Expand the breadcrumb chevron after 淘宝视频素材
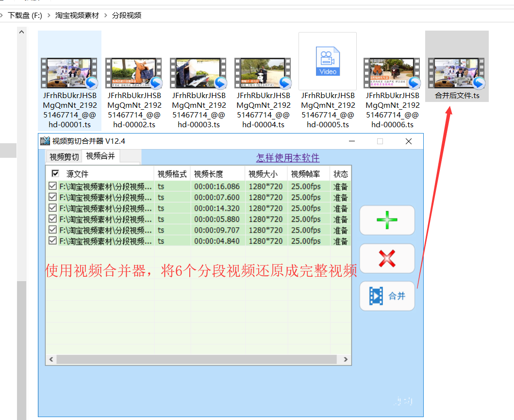 point(106,16)
